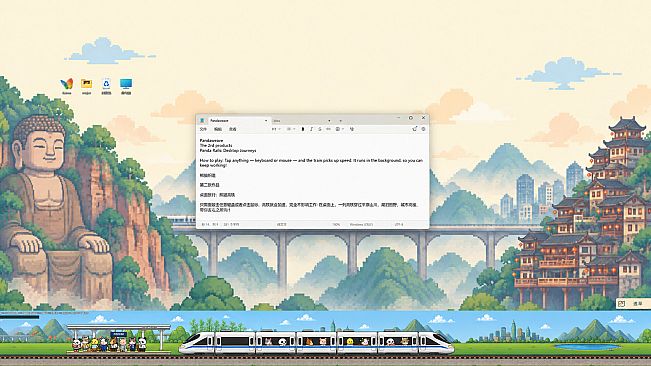Click the rewrite/Copilot icon beside the settings gear
This screenshot has width=651, height=366.
[x=414, y=129]
